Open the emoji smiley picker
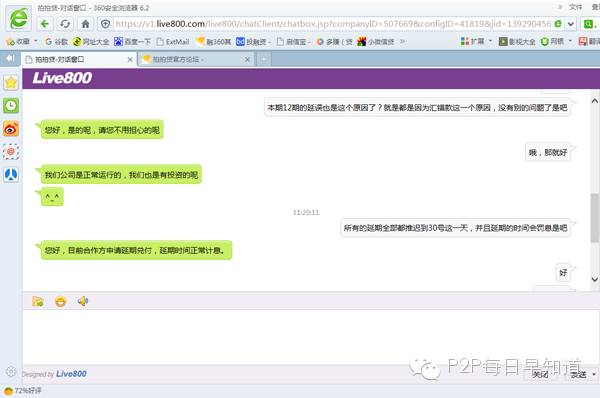 (60, 301)
